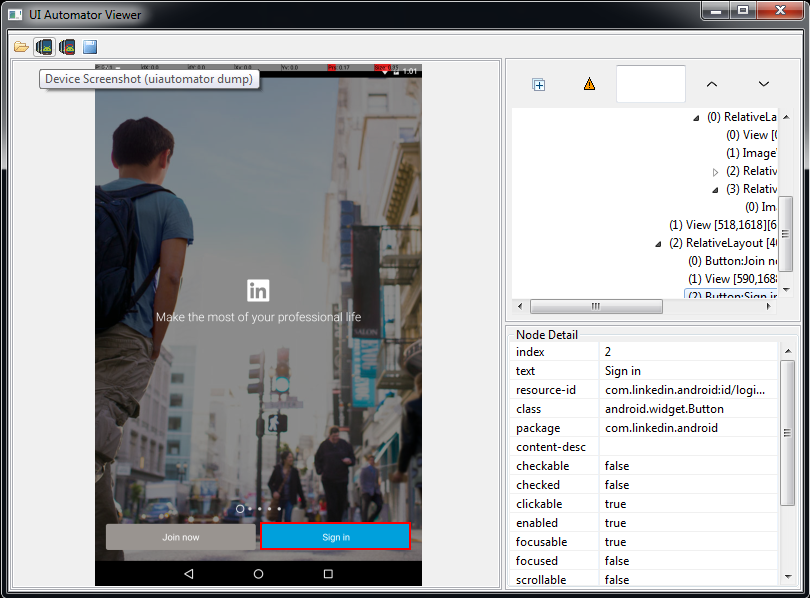
Task: Toggle the yellow warning NAF nodes icon
Action: point(589,84)
